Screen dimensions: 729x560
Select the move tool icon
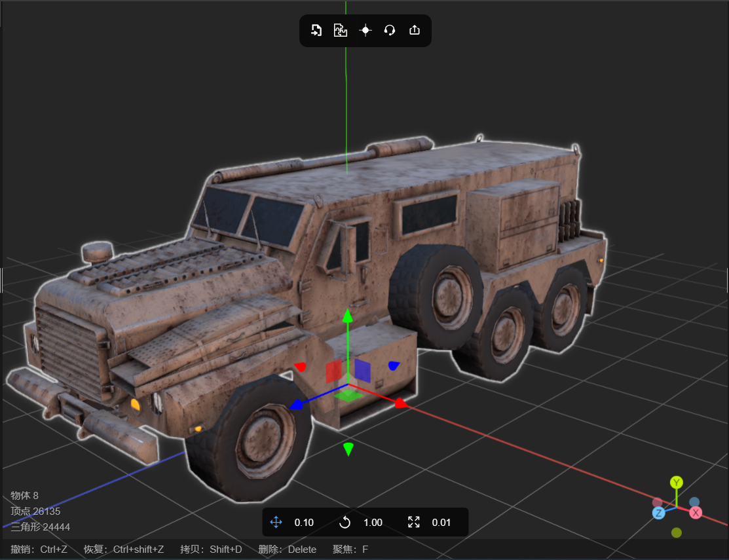(276, 522)
